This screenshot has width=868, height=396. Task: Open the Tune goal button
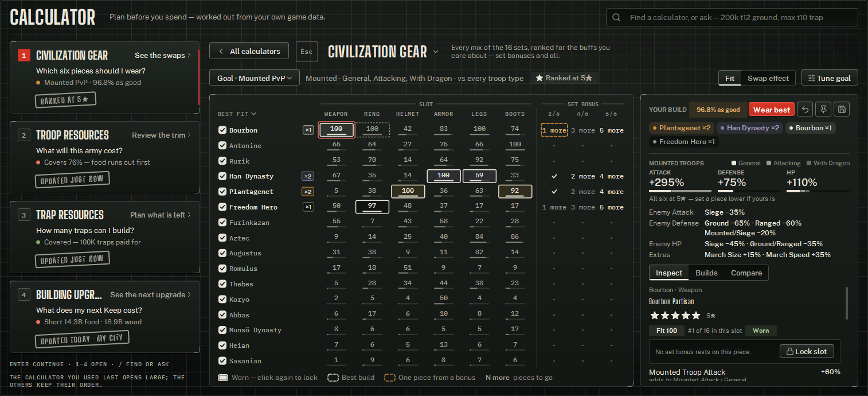[x=830, y=78]
